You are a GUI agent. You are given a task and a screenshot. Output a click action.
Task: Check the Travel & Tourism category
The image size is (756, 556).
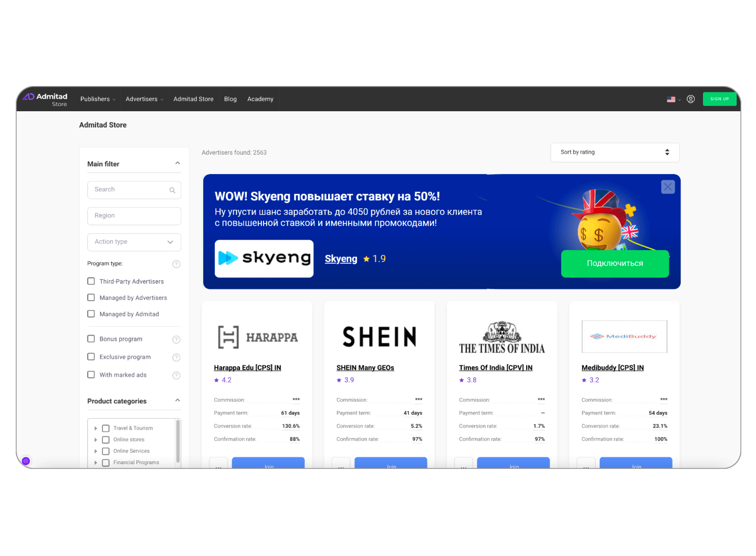[x=106, y=429]
